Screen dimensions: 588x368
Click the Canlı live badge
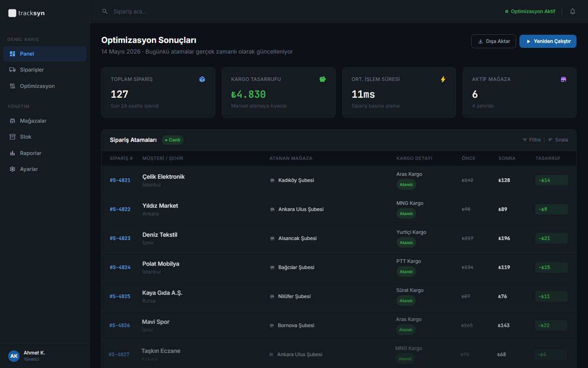pos(173,140)
